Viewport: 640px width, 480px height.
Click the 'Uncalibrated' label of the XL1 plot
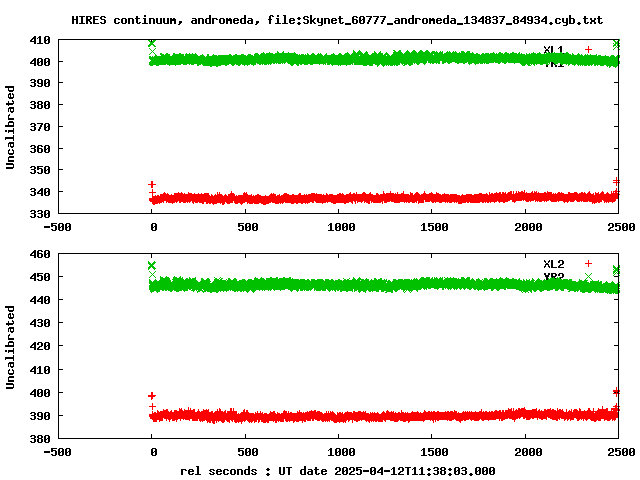coord(10,127)
